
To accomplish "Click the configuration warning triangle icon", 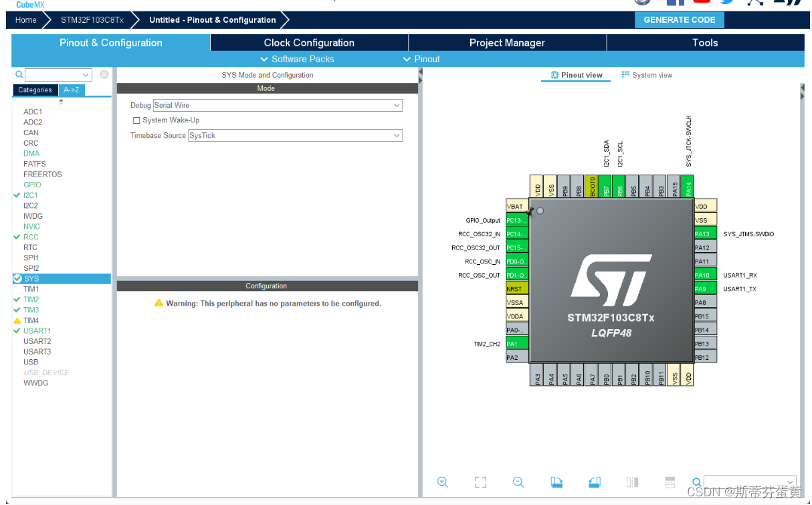I will coord(159,303).
